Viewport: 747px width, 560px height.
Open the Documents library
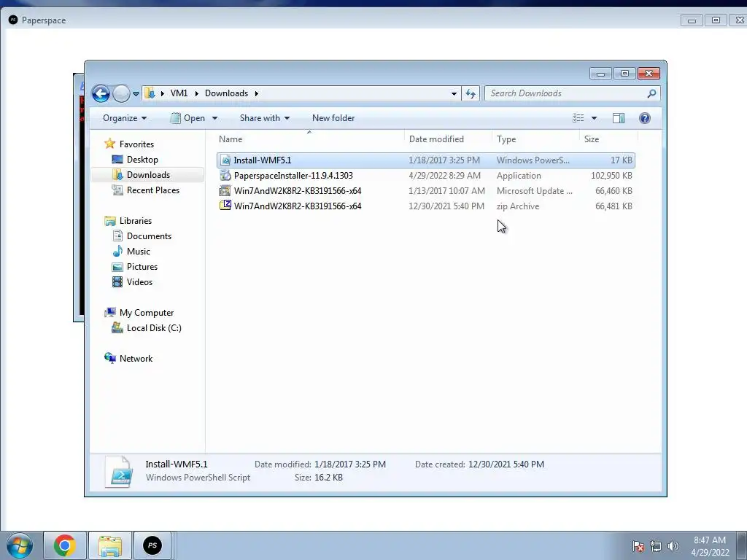tap(149, 236)
